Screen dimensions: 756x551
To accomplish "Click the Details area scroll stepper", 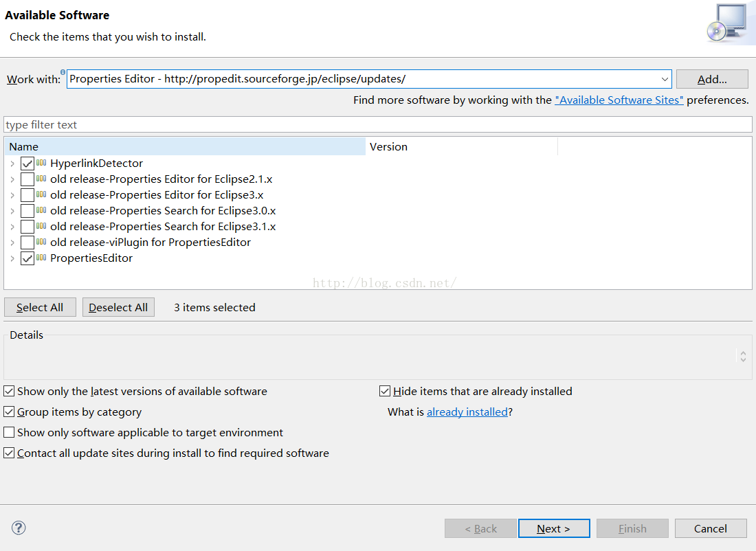I will pos(743,357).
